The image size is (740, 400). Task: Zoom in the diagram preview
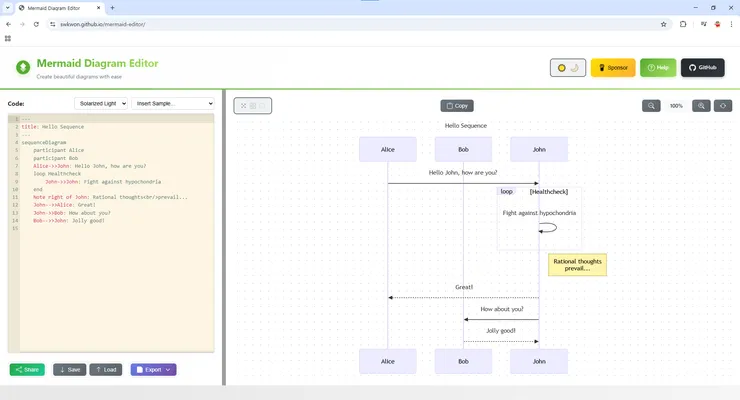(x=701, y=106)
